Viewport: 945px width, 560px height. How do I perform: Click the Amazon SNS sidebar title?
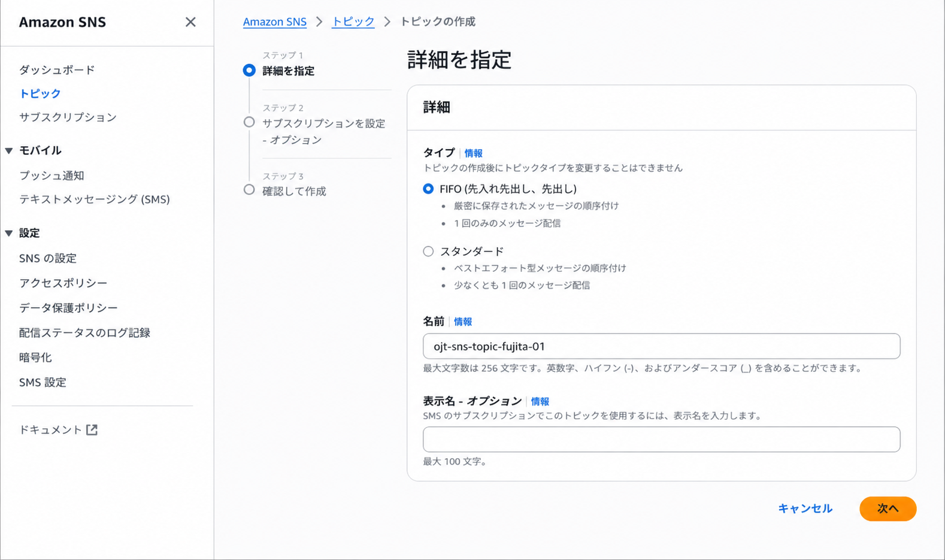tap(62, 22)
